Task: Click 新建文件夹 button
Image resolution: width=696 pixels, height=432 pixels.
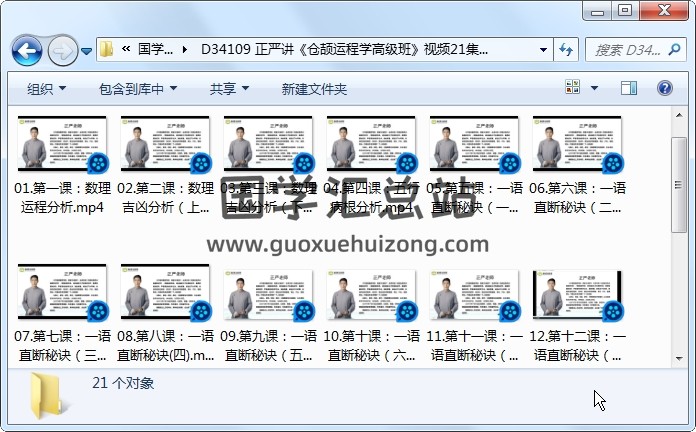Action: coord(314,89)
